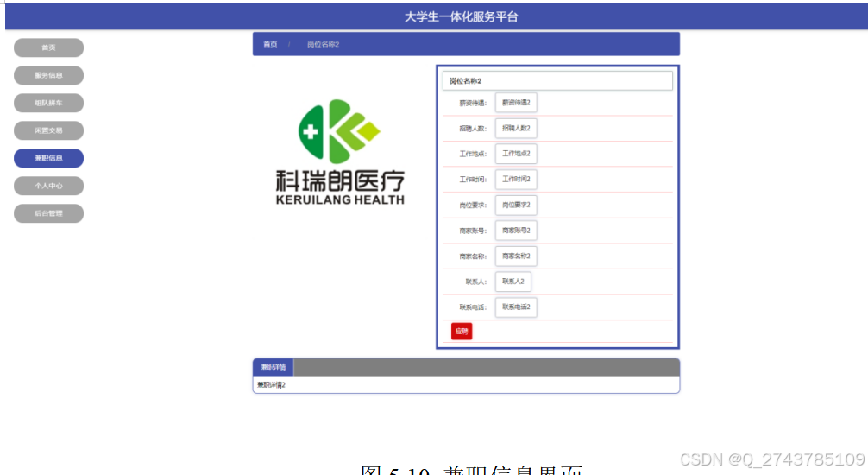The width and height of the screenshot is (868, 475).
Task: Click the 工作时间: label
Action: click(473, 180)
